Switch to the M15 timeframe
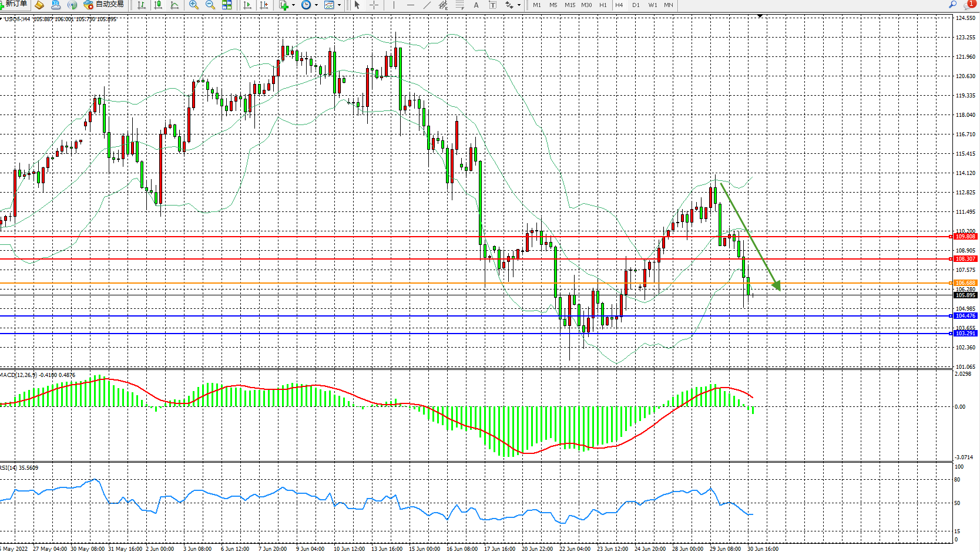This screenshot has width=980, height=552. pyautogui.click(x=569, y=5)
